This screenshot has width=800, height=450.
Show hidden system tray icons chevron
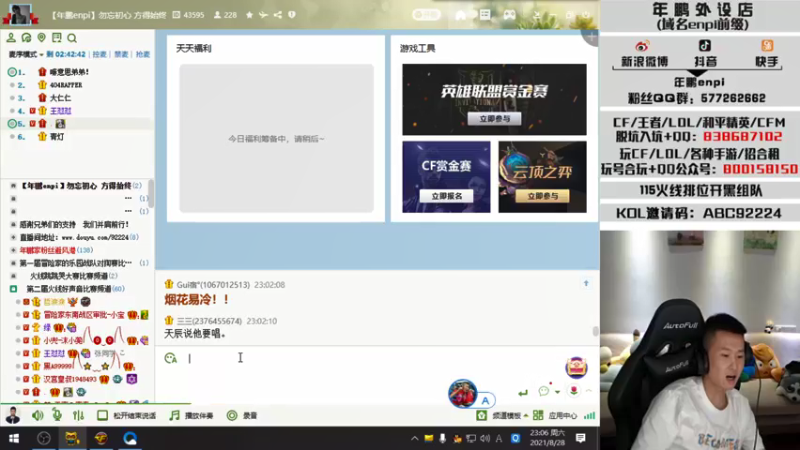414,438
